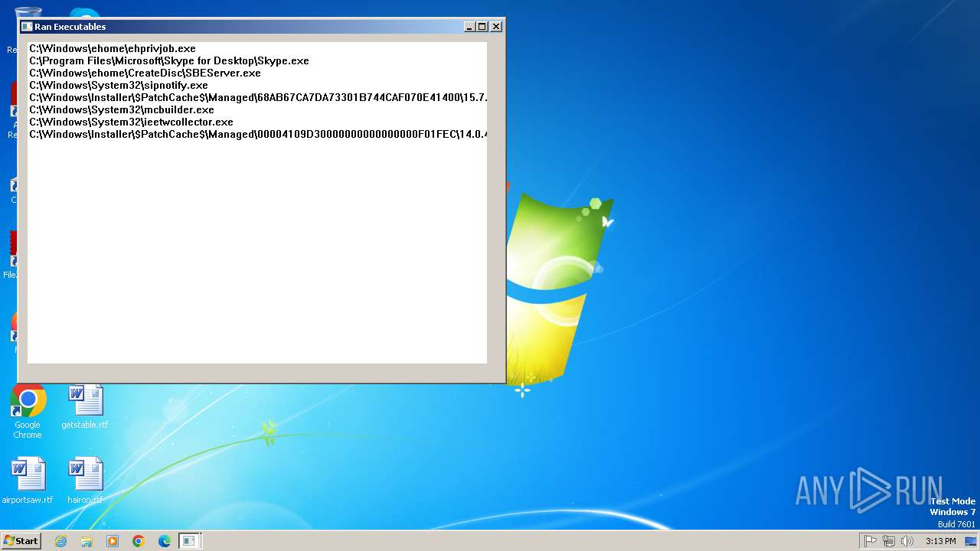Screen dimensions: 980x551
Task: Close the Ran Executables window
Action: [x=496, y=27]
